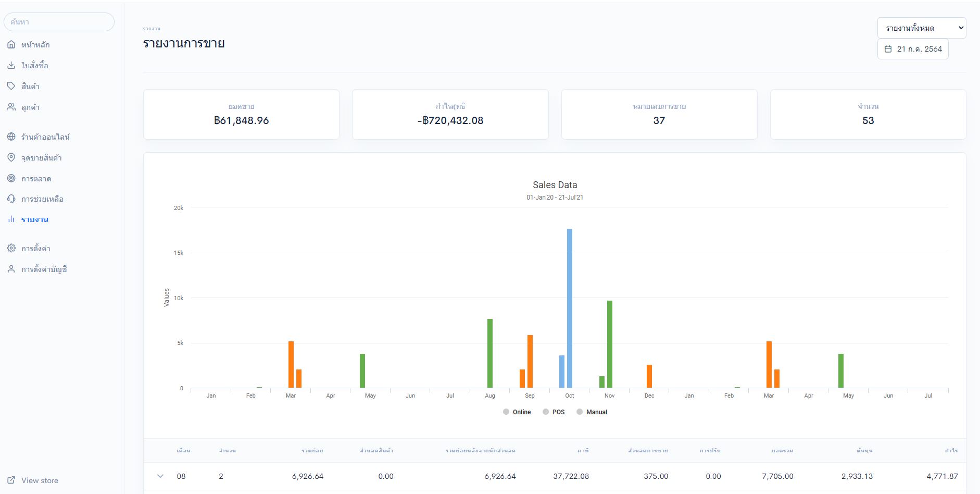The height and width of the screenshot is (494, 980).
Task: Click the map pin icon beside จุดขายสินค้า
Action: coord(11,157)
